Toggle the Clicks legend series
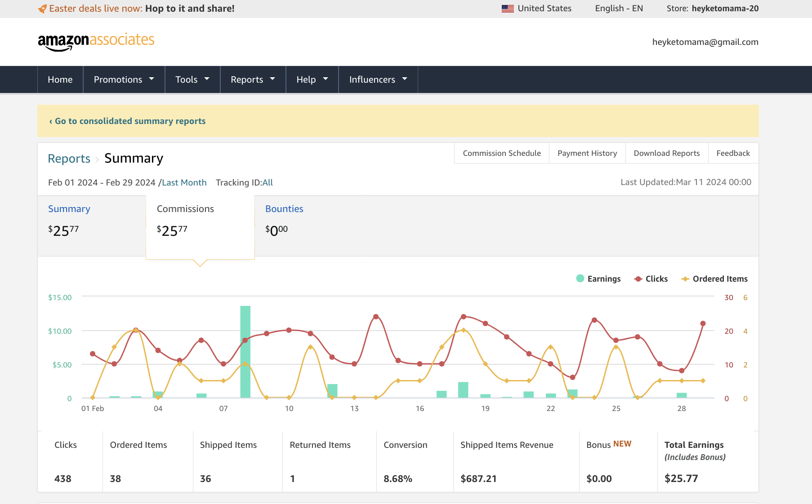 tap(651, 279)
